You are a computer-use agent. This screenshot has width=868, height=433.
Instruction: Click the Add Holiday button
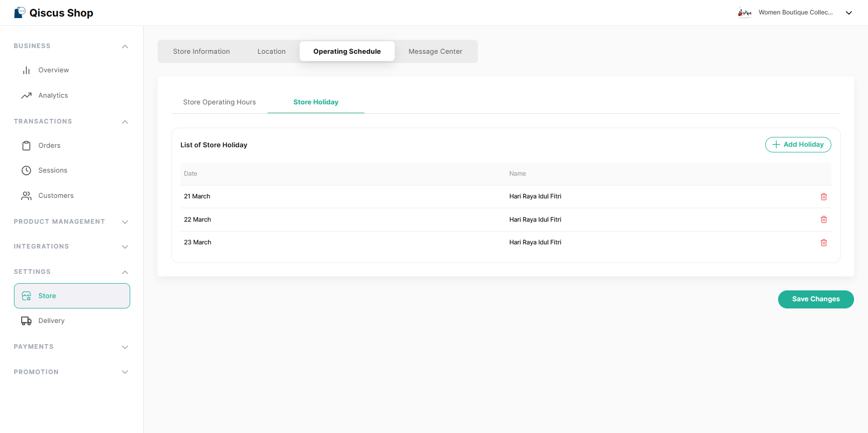[x=798, y=145]
